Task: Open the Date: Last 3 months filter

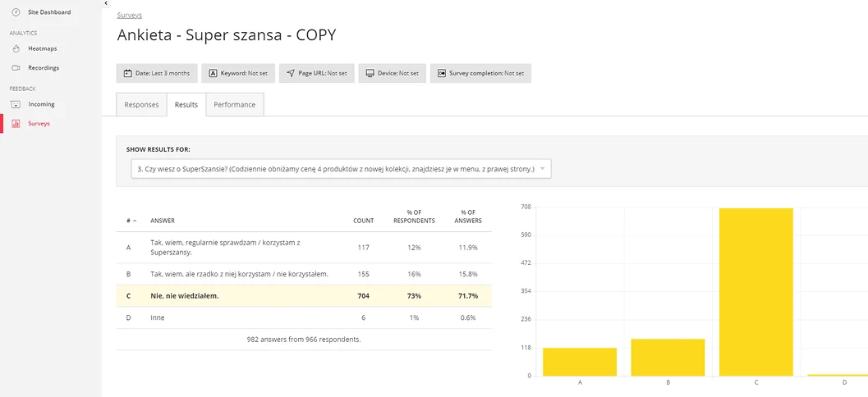Action: click(157, 74)
